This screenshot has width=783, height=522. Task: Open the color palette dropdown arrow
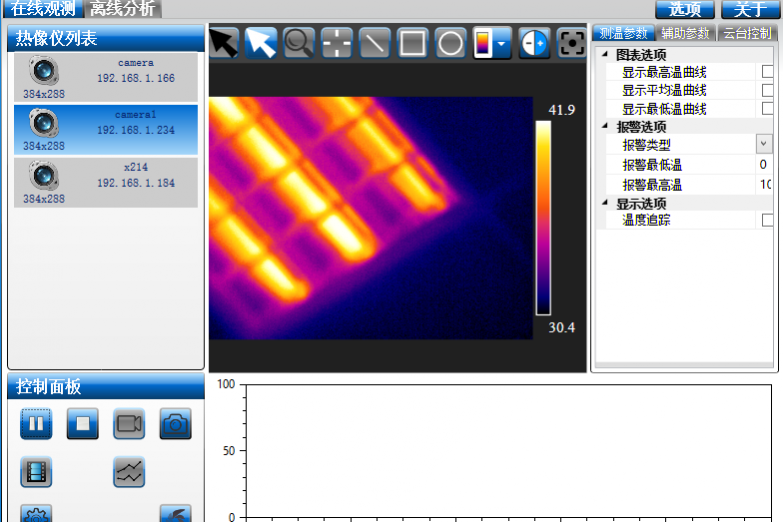pos(502,43)
